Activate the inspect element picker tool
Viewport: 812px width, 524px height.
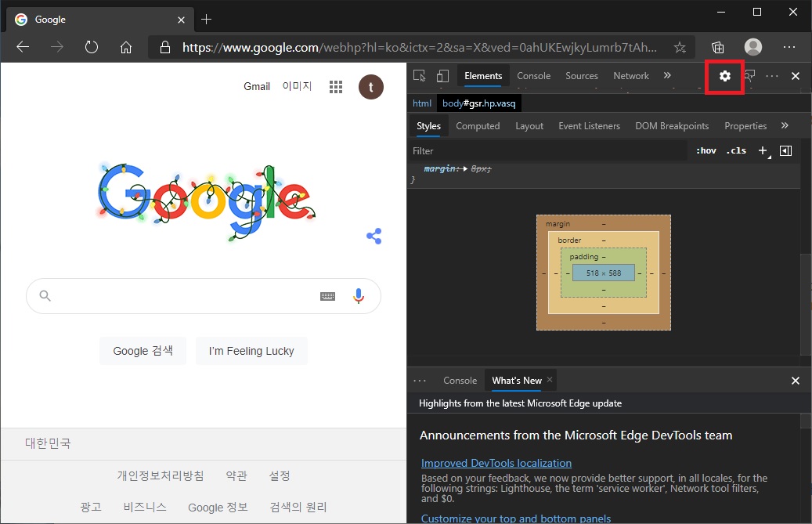click(420, 76)
